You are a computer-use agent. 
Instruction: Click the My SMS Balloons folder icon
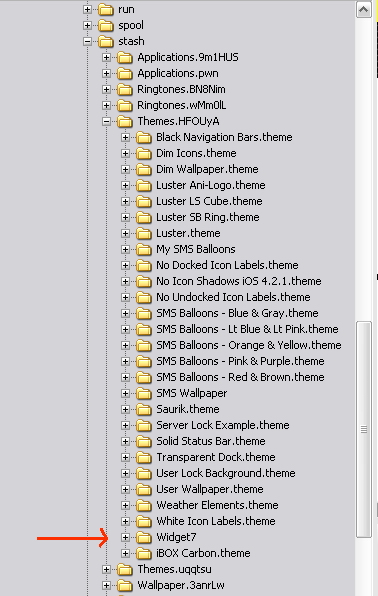pyautogui.click(x=144, y=249)
